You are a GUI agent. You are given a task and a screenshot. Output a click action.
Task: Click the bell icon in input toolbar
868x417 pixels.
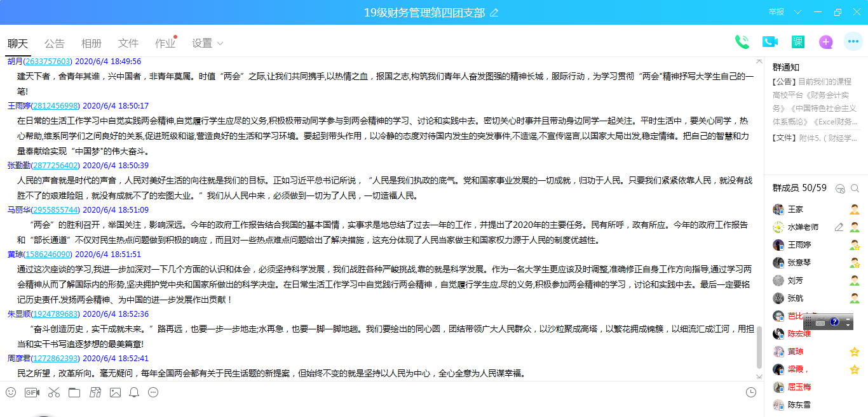(134, 392)
